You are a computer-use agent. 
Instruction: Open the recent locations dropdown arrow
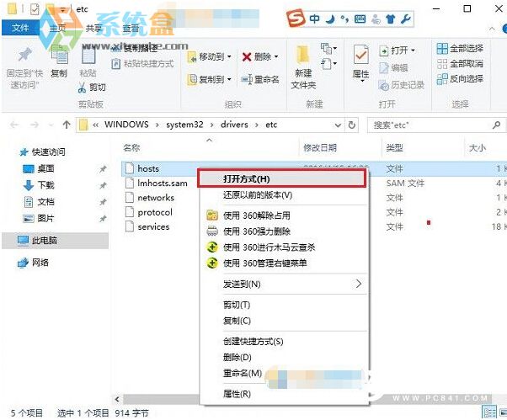(x=51, y=125)
